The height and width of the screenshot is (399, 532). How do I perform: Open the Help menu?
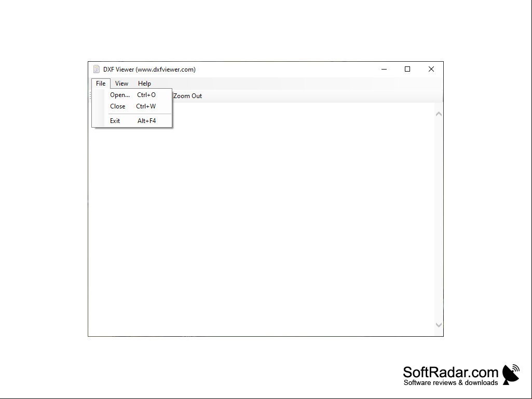144,84
